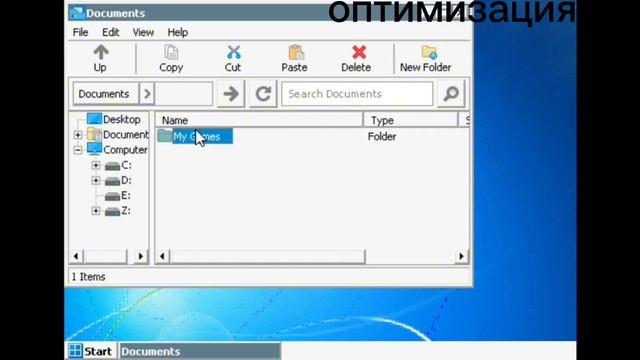The image size is (640, 360).
Task: Copy the selected item
Action: click(x=171, y=59)
